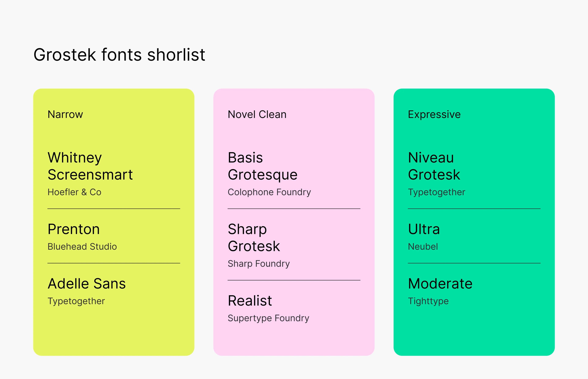Viewport: 588px width, 379px height.
Task: Click the Colophone Foundry label
Action: click(269, 192)
